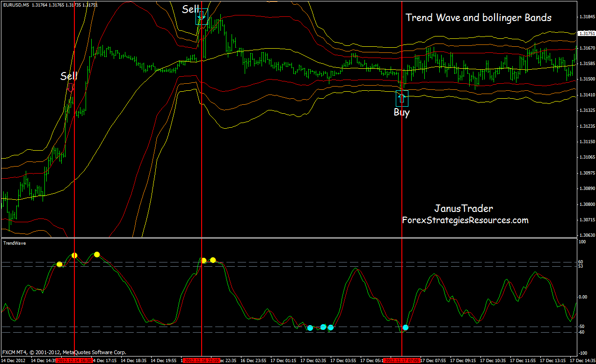Click the 1.31325 price axis value
The image size is (596, 364).
pyautogui.click(x=587, y=110)
